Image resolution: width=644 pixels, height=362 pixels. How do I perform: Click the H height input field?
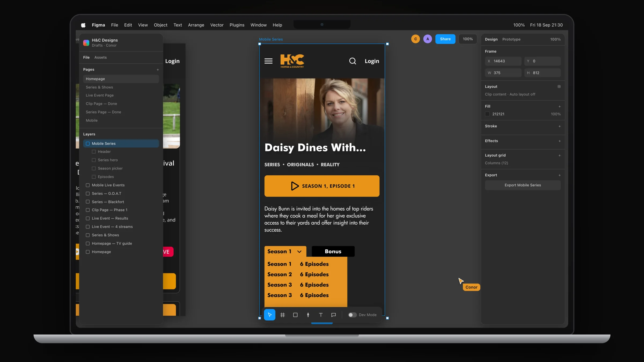tap(542, 73)
